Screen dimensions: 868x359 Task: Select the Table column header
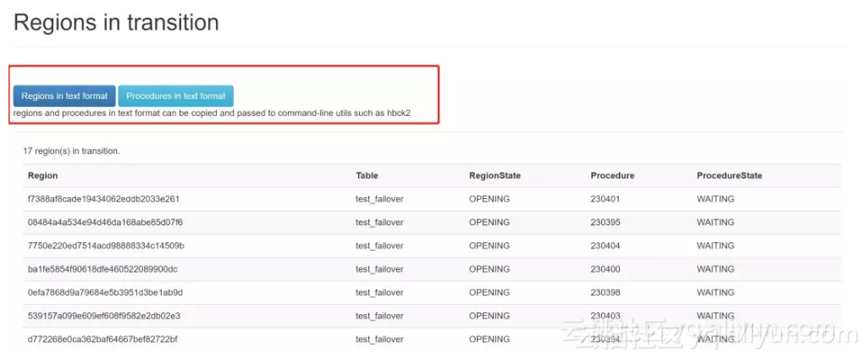[x=367, y=175]
